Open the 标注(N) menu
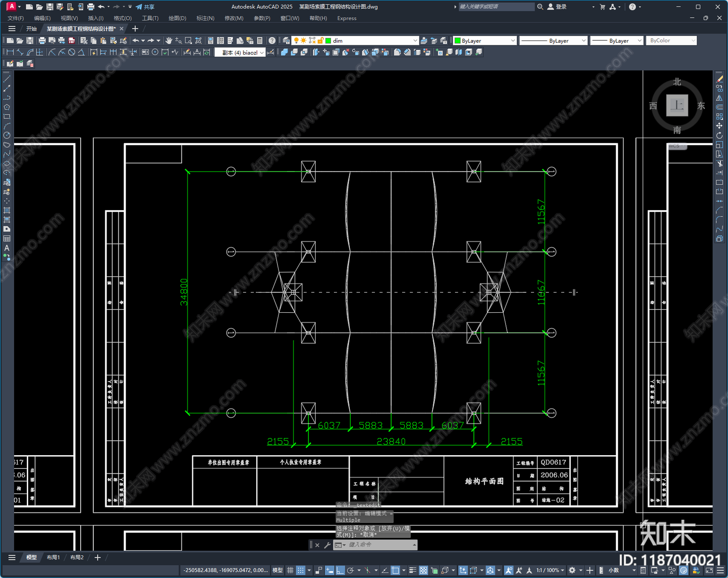Screen dimensions: 728x578 click(205, 18)
